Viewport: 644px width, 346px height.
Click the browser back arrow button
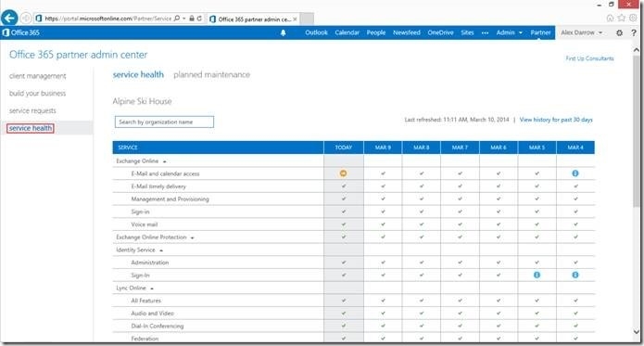coord(9,18)
